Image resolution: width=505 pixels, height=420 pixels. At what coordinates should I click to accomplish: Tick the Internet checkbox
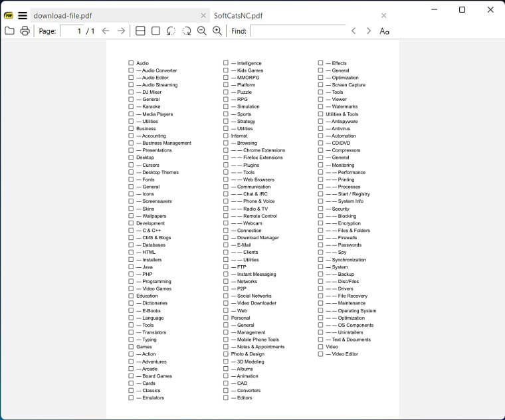pos(226,136)
